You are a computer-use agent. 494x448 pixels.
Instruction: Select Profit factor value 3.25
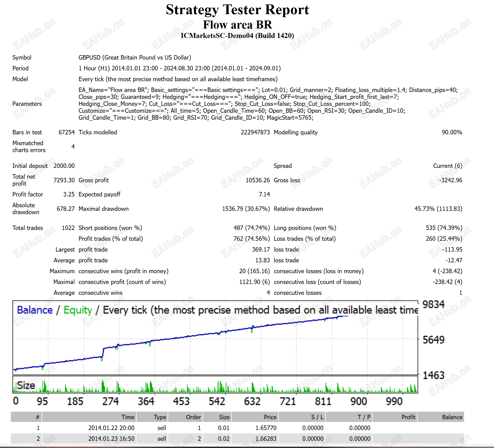point(69,194)
